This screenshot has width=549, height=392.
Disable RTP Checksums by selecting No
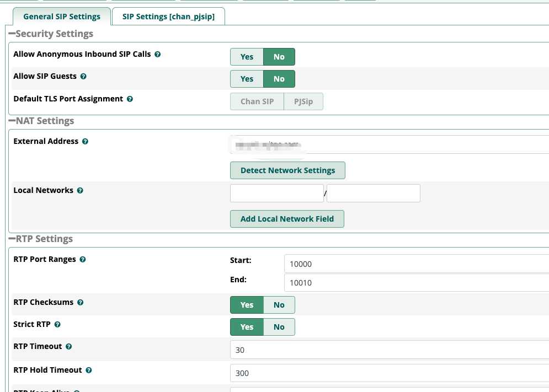(279, 305)
